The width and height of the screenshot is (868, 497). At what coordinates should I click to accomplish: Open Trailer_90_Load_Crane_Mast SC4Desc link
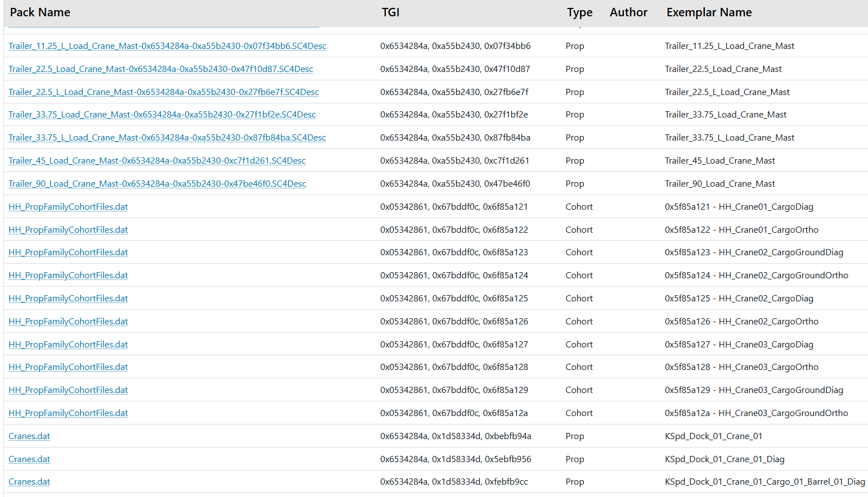pyautogui.click(x=158, y=184)
